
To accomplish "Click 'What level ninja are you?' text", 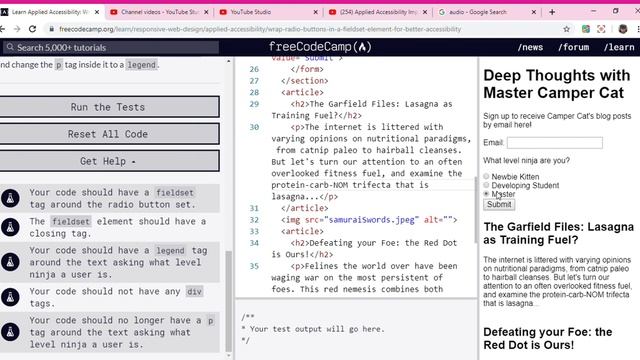I will [527, 160].
